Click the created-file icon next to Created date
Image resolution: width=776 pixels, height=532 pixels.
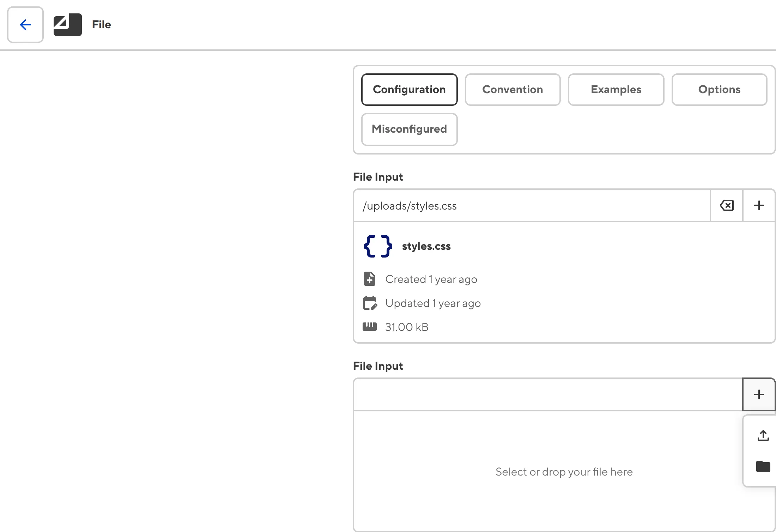coord(369,279)
